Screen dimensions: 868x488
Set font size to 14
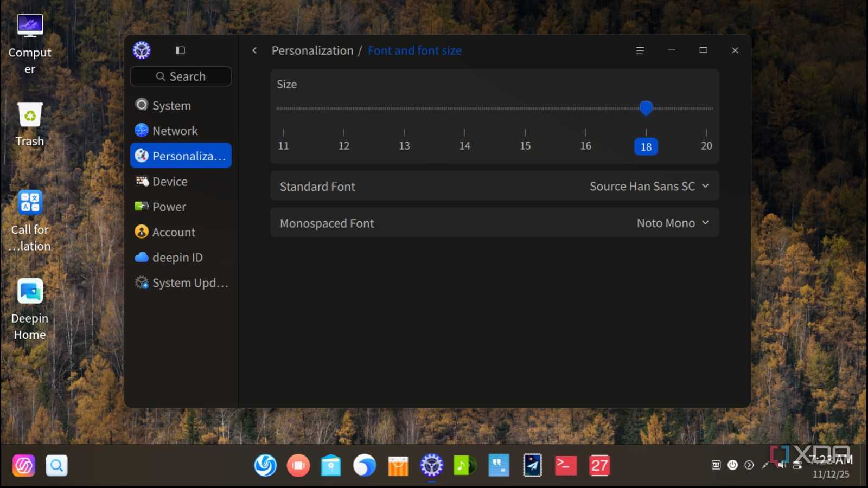pos(464,146)
